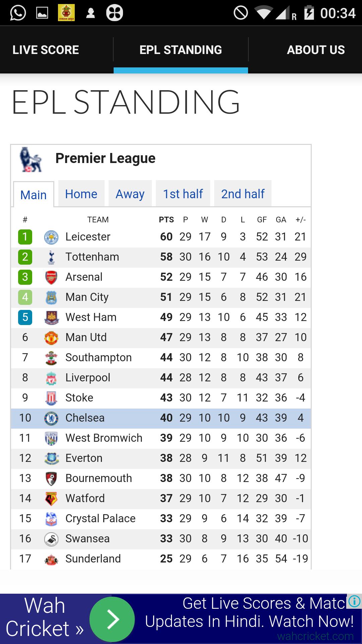This screenshot has width=362, height=644.
Task: Tap the WhatsApp notification icon in status bar
Action: (18, 13)
